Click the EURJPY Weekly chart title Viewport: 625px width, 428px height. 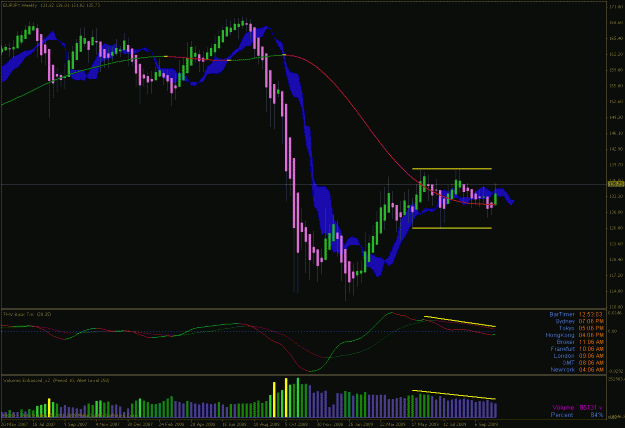point(52,6)
